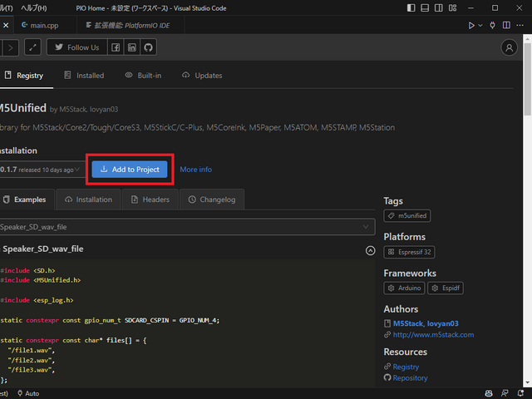This screenshot has height=399, width=532.
Task: Open the More info link
Action: [x=196, y=170]
